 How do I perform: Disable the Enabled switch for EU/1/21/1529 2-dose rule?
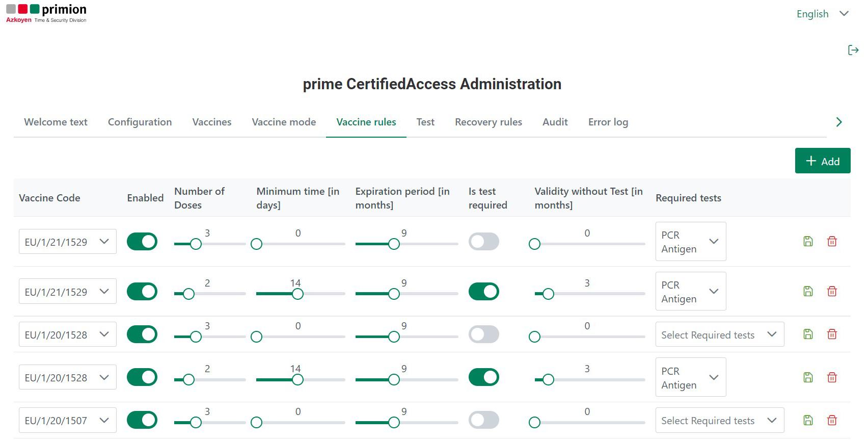[x=142, y=292]
